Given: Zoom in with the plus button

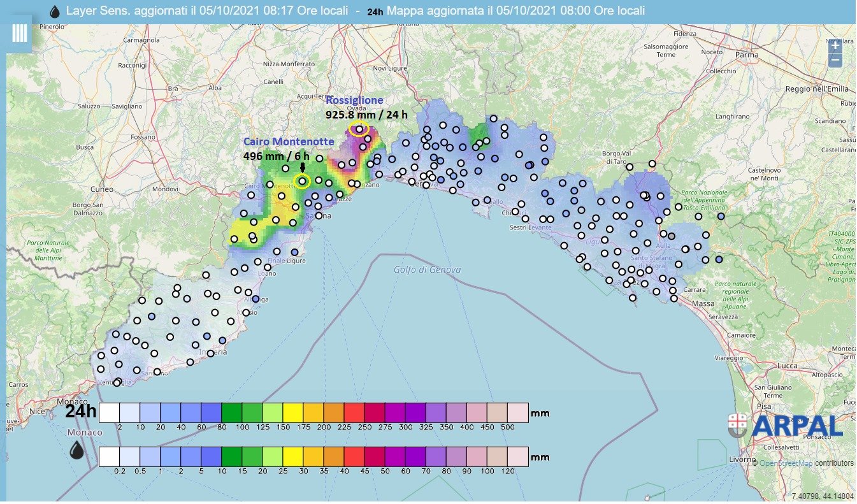Looking at the screenshot, I should point(835,45).
